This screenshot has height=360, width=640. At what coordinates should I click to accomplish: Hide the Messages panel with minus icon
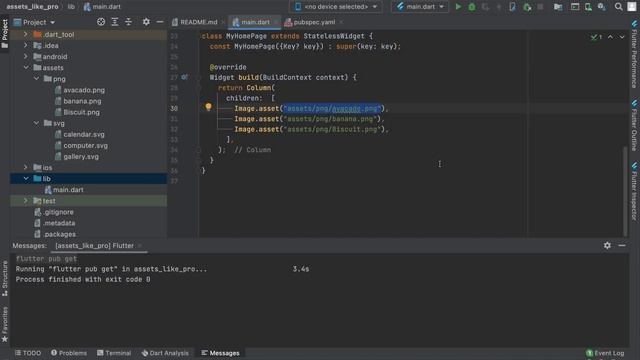pyautogui.click(x=622, y=245)
